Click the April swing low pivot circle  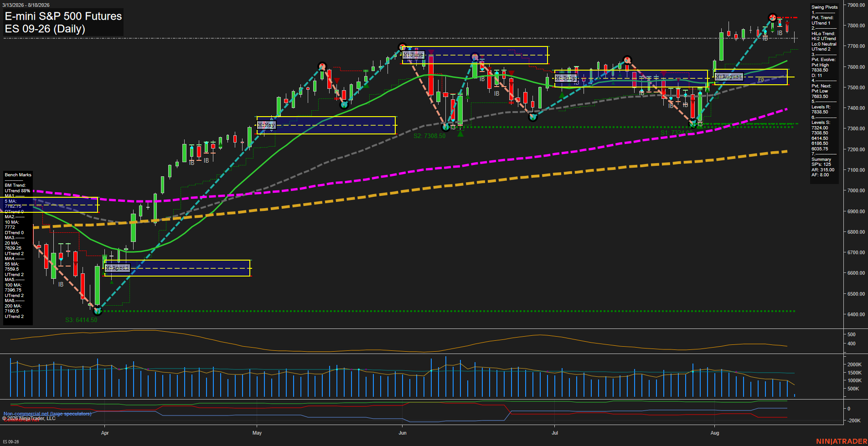pyautogui.click(x=97, y=312)
